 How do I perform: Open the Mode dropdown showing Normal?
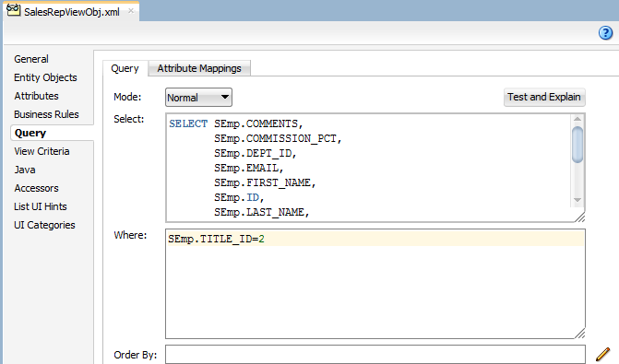[198, 98]
